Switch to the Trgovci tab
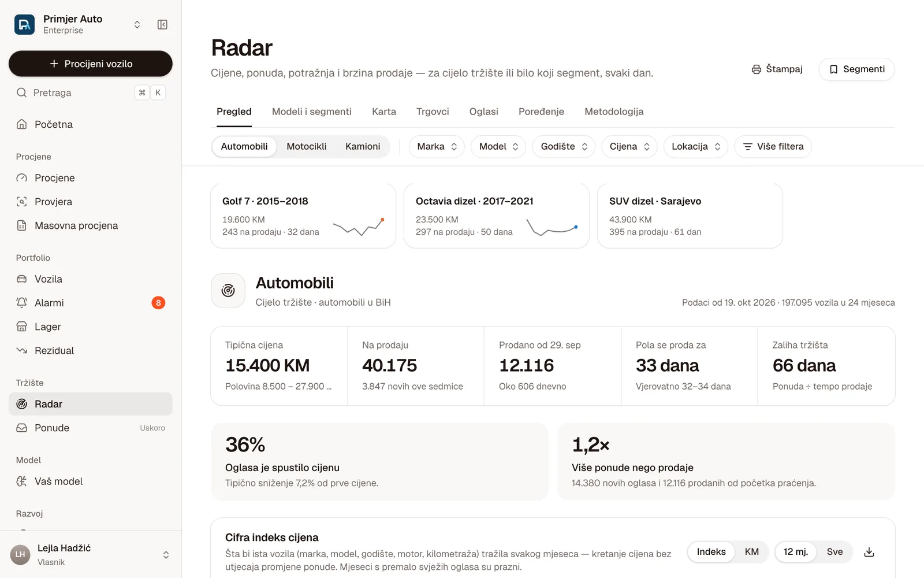The width and height of the screenshot is (924, 578). 433,112
